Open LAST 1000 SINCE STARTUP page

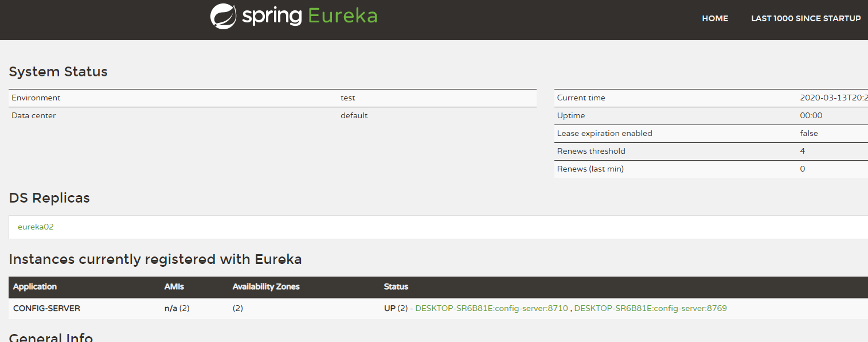pyautogui.click(x=806, y=18)
